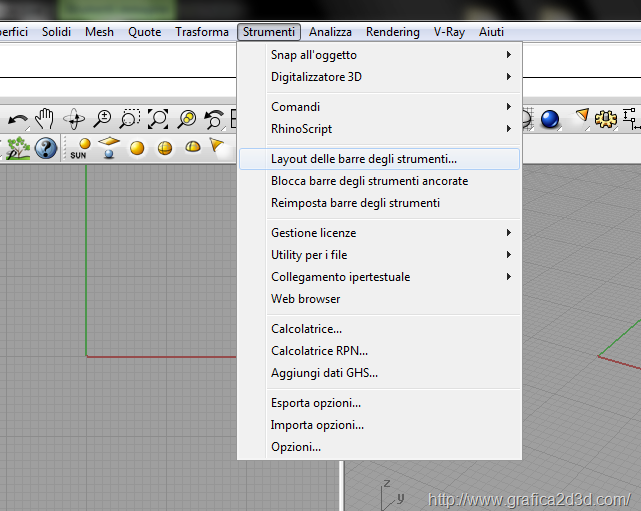Click the blue render sphere icon
Image resolution: width=641 pixels, height=511 pixels.
click(x=549, y=119)
